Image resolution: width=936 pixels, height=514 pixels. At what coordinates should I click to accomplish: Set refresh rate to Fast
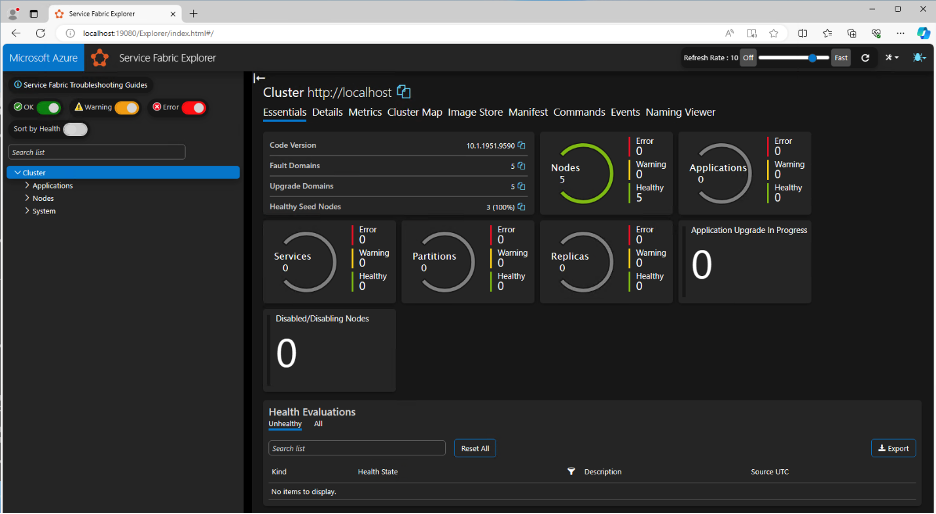[x=840, y=58]
